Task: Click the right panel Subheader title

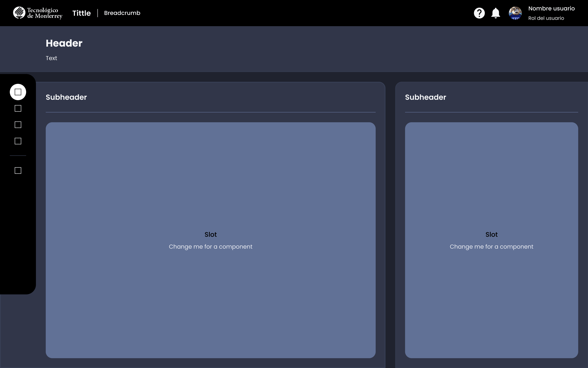Action: [x=425, y=97]
